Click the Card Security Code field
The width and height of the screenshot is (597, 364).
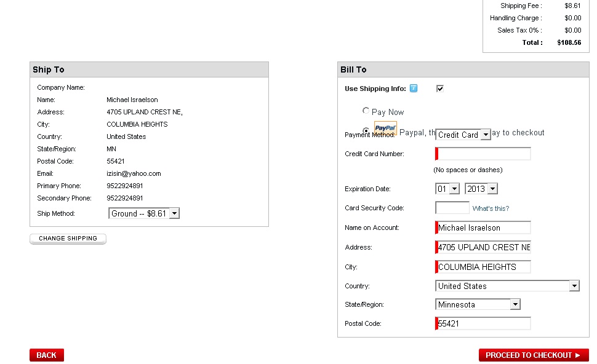pyautogui.click(x=452, y=208)
